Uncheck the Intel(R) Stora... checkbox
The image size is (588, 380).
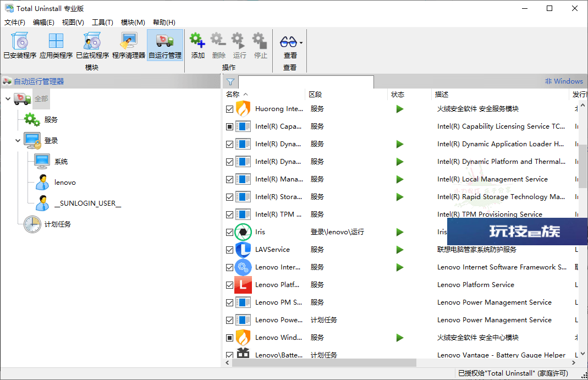(230, 197)
